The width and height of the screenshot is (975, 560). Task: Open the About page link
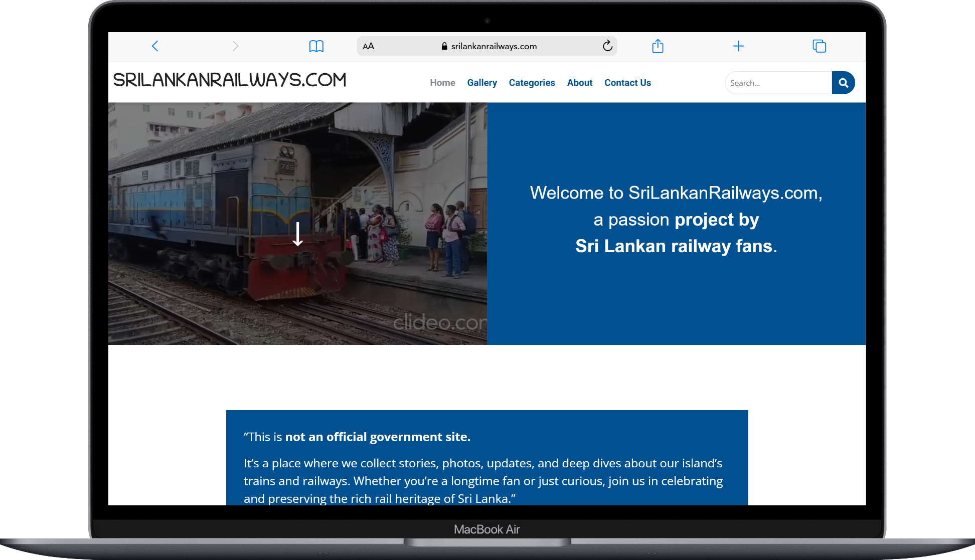(579, 83)
